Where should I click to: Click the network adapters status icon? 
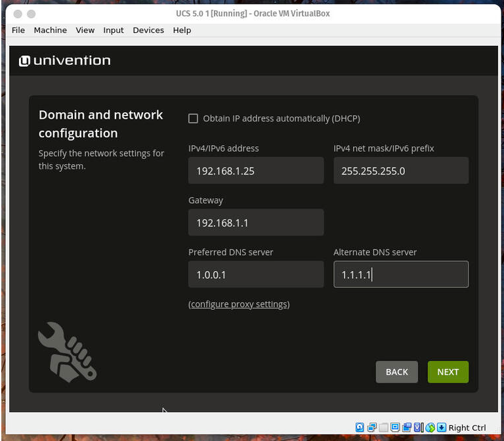tap(371, 427)
